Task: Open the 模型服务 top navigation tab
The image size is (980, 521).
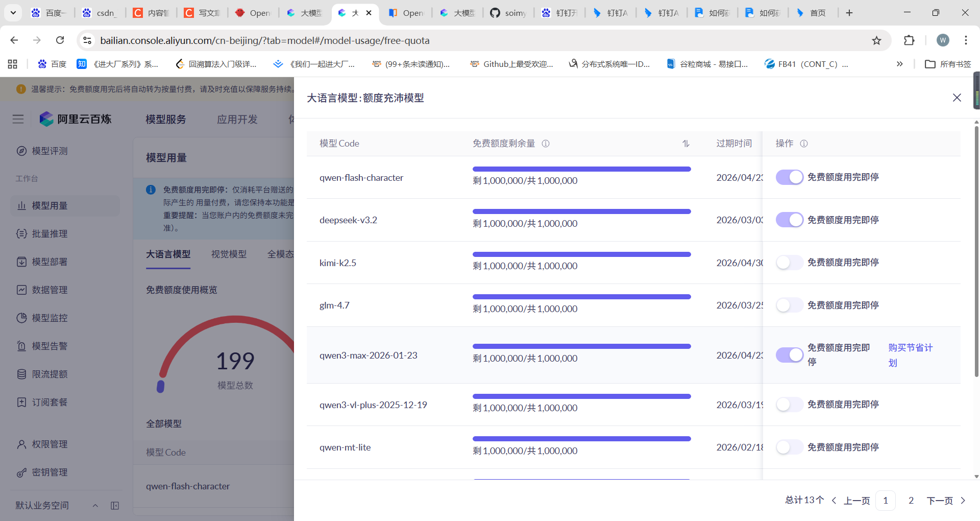Action: 165,119
